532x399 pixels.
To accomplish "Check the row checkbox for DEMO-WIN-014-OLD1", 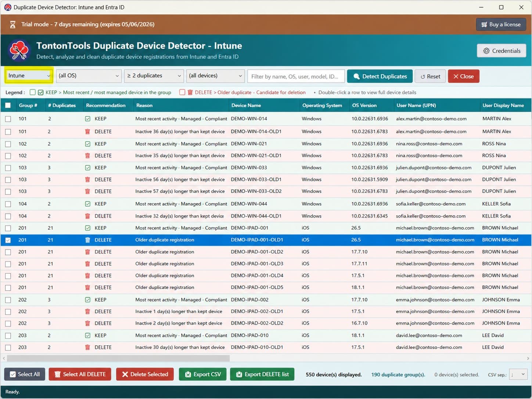I will tap(8, 132).
